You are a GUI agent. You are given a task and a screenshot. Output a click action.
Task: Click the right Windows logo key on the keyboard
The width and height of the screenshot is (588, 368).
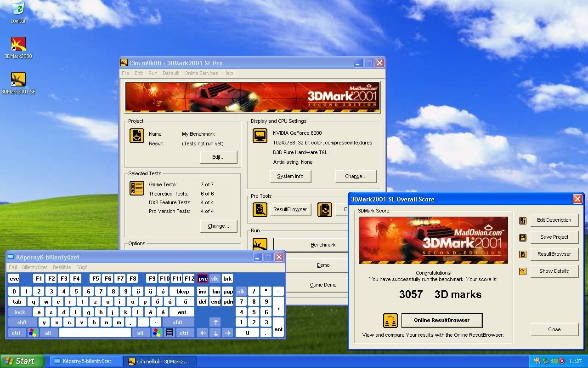click(x=157, y=333)
